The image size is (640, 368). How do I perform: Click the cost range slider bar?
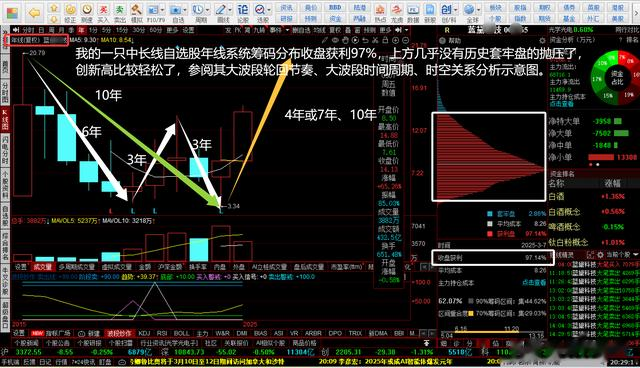tap(493, 332)
